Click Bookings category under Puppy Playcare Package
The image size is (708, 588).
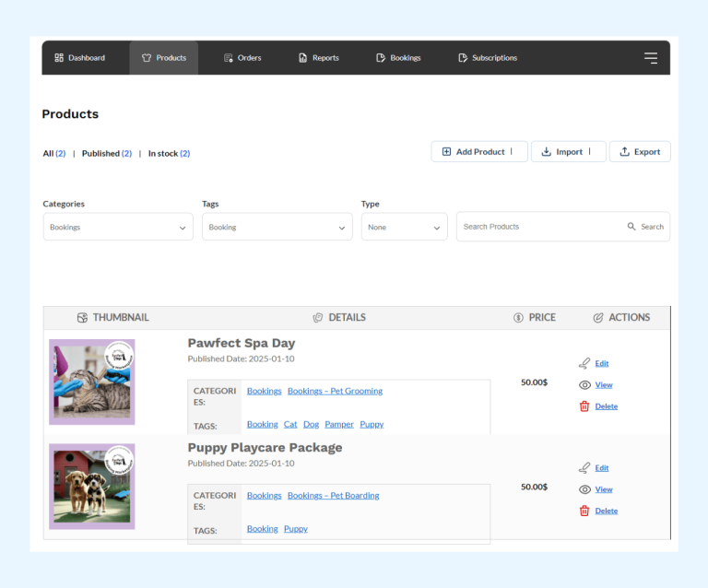[x=265, y=496]
